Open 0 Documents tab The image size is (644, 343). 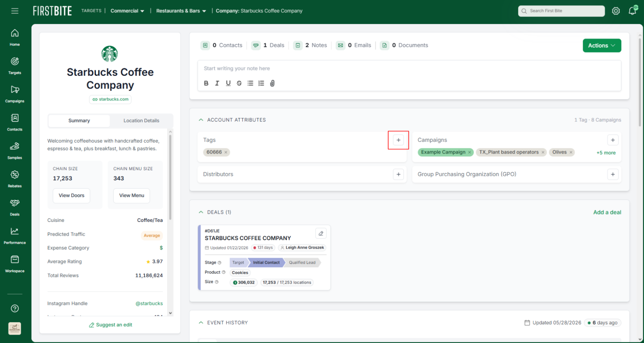pyautogui.click(x=404, y=45)
